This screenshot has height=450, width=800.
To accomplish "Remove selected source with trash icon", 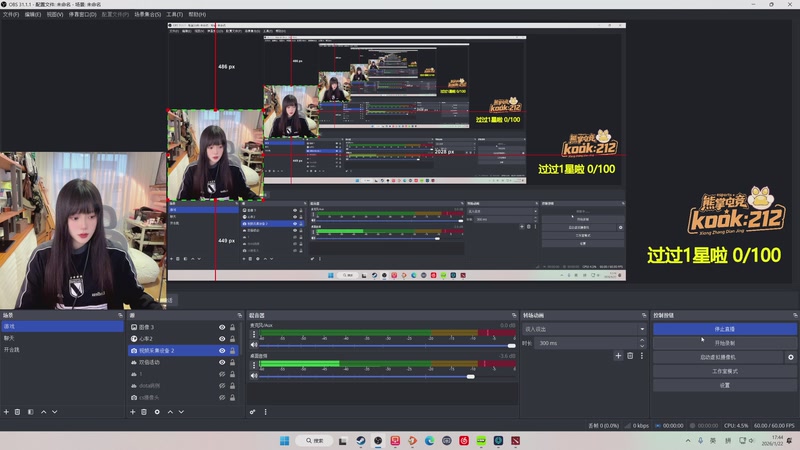I will click(144, 412).
